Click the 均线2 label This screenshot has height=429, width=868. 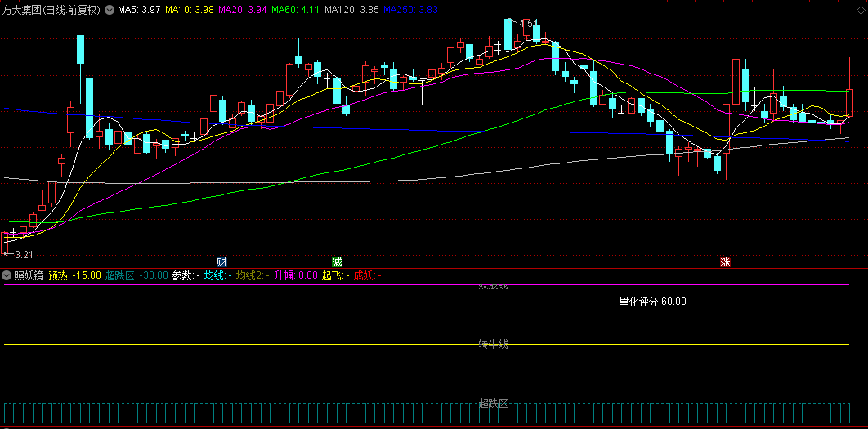pos(253,275)
